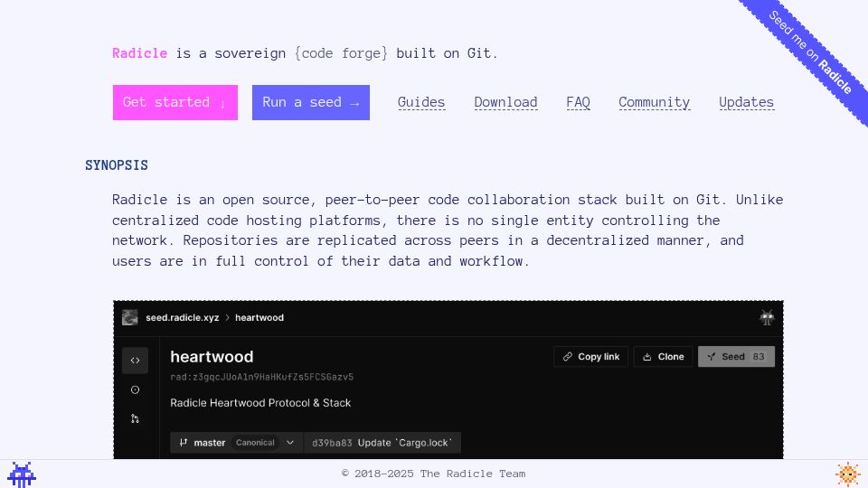Click the pixel sun icon in footer

pos(847,474)
